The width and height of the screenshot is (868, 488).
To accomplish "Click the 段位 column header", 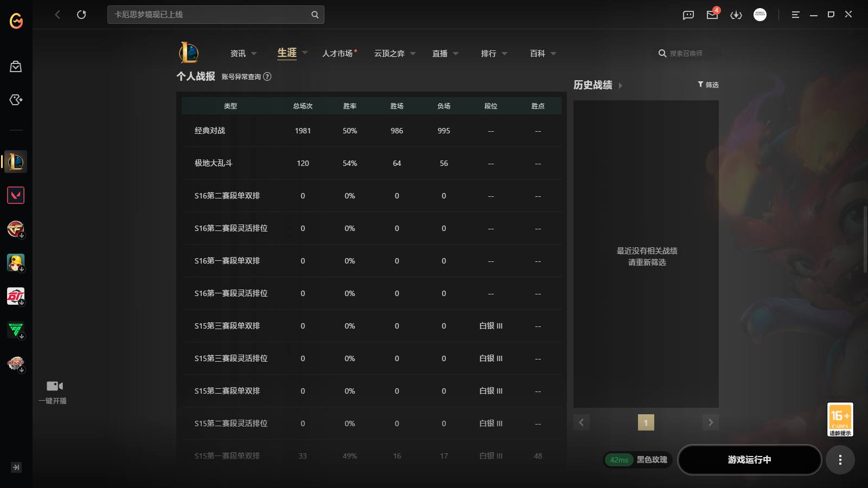I will [491, 106].
